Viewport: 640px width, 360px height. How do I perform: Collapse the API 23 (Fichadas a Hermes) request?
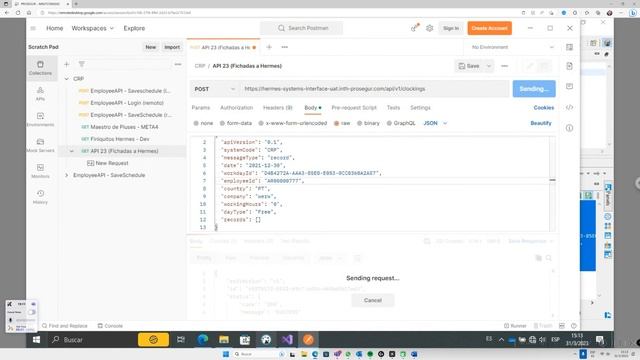pyautogui.click(x=72, y=151)
